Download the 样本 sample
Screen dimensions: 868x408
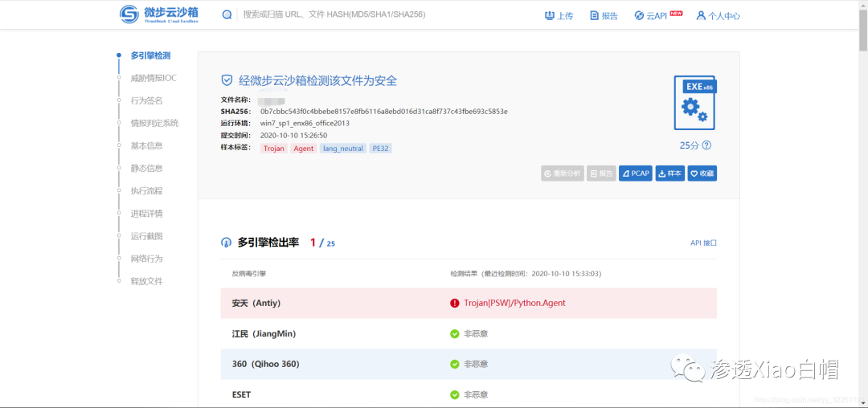(669, 173)
